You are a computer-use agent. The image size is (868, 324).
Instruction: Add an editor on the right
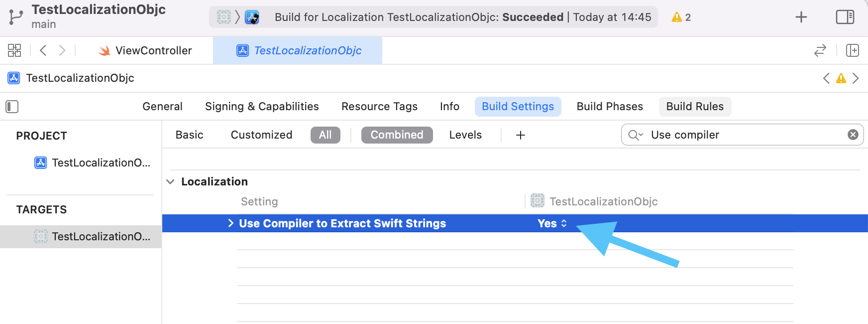click(x=853, y=50)
